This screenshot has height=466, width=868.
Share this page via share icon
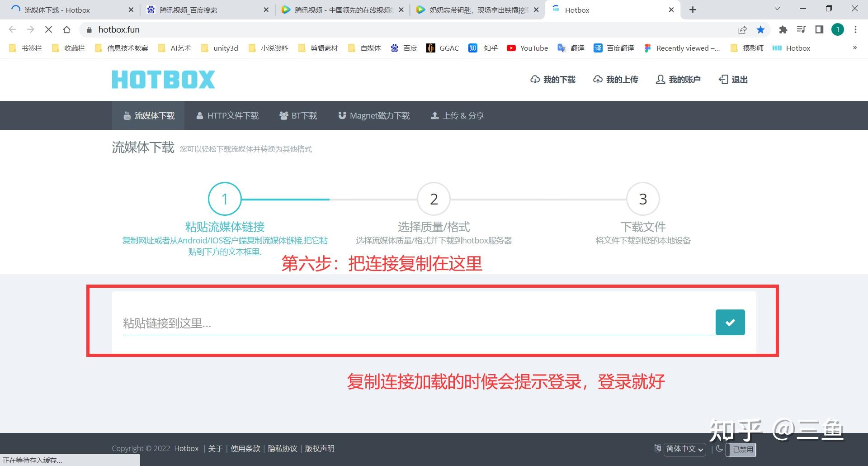742,29
